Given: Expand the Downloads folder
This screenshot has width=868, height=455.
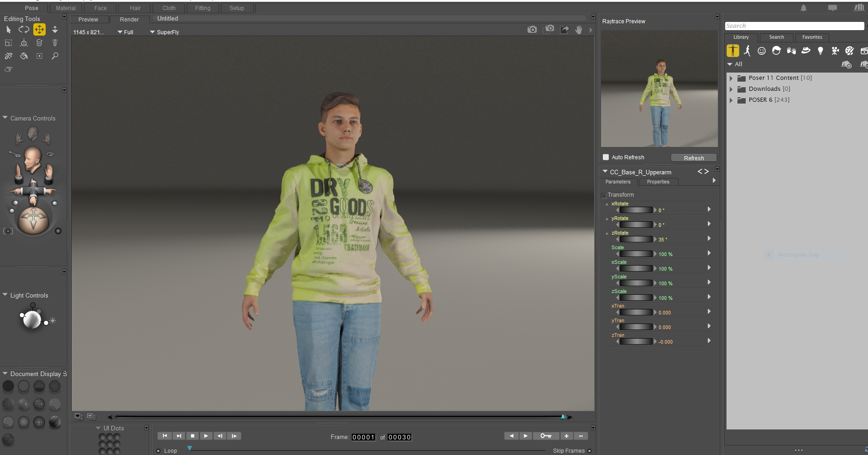Looking at the screenshot, I should tap(731, 89).
